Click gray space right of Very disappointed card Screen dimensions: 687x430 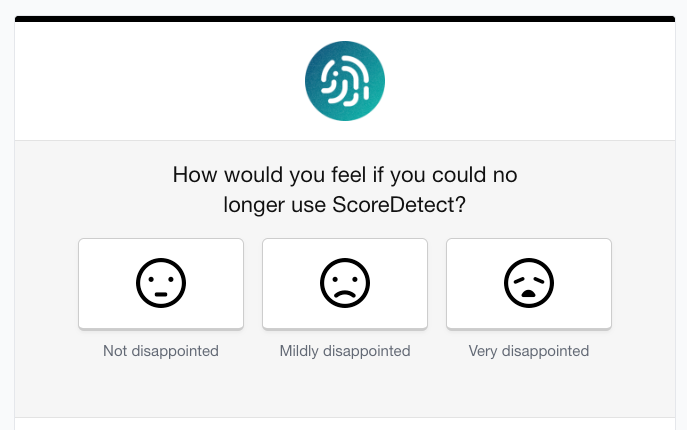pos(643,283)
